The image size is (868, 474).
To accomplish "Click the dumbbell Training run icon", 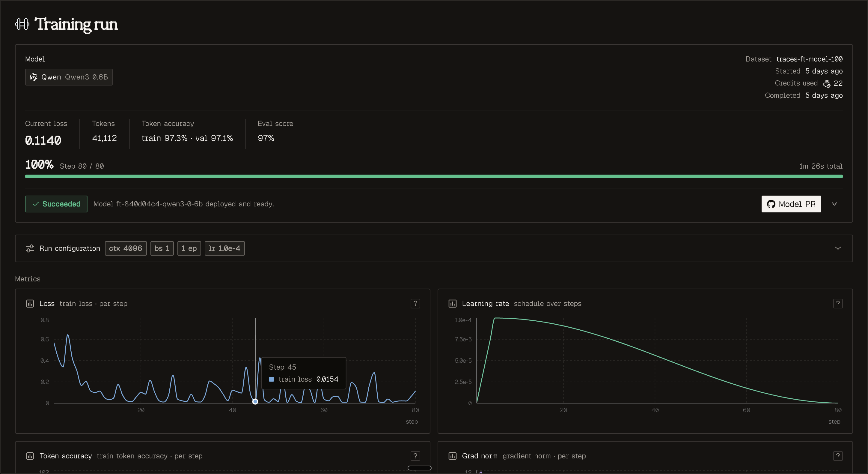I will tap(22, 24).
